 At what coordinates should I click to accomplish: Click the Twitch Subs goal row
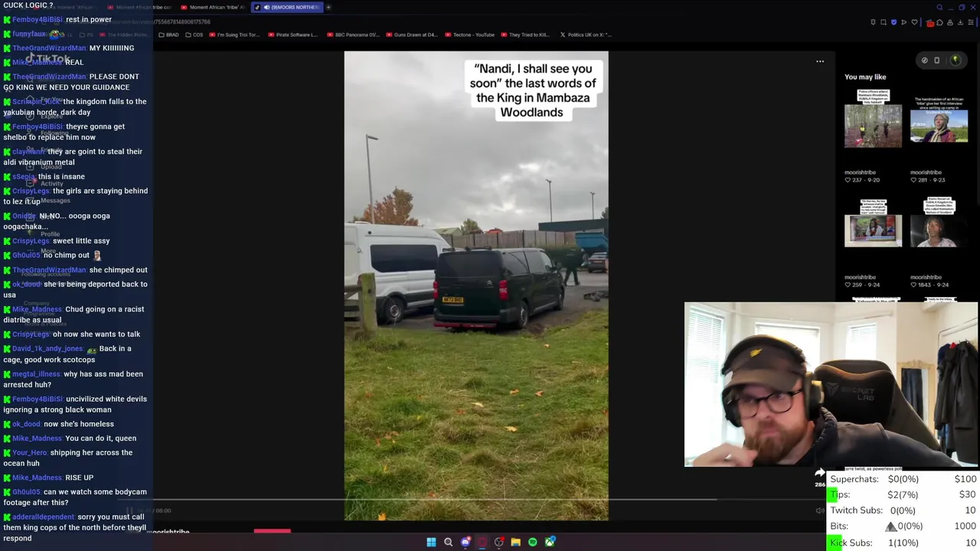tap(903, 510)
